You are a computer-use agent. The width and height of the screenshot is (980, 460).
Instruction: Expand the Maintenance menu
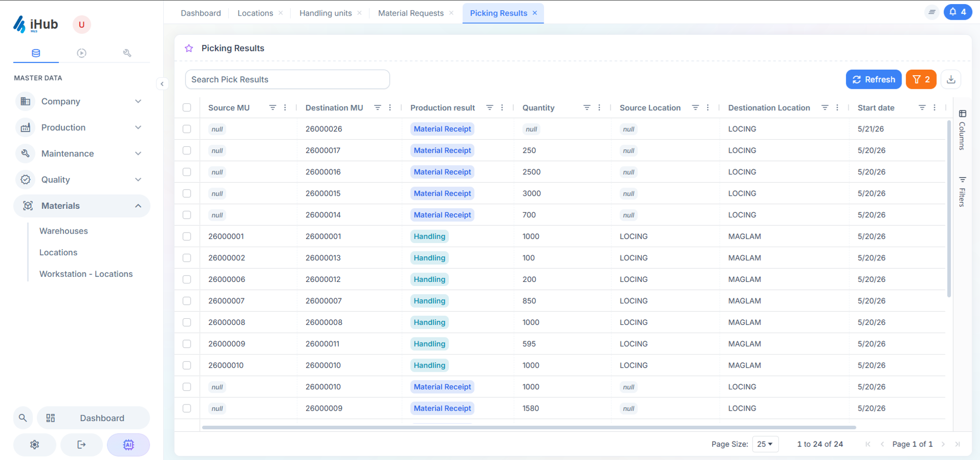(x=82, y=154)
